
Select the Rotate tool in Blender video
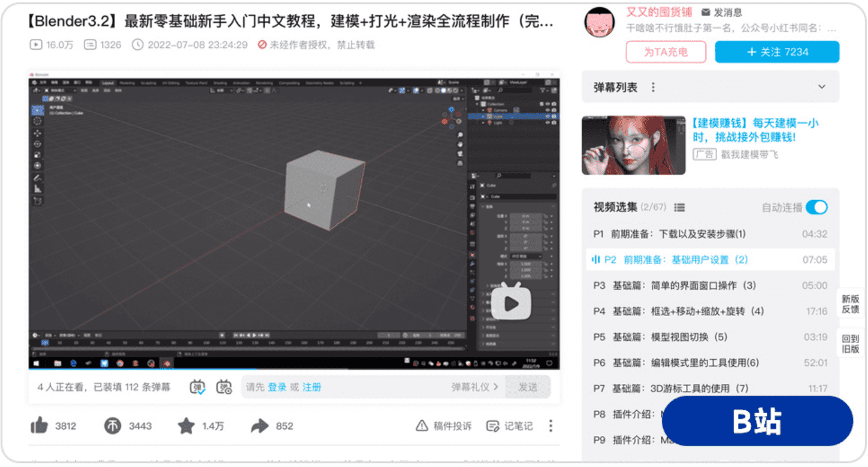point(38,144)
